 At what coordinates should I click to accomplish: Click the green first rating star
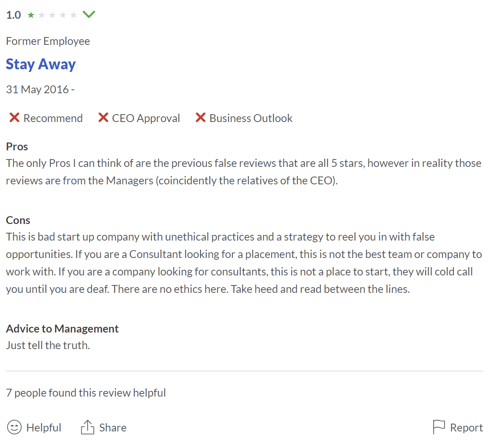click(31, 15)
